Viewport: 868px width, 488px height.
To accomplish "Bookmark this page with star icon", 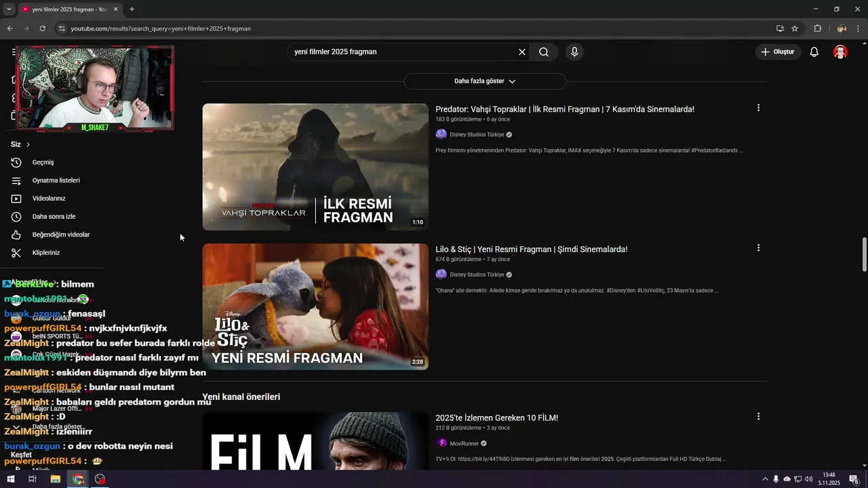I will click(x=795, y=28).
